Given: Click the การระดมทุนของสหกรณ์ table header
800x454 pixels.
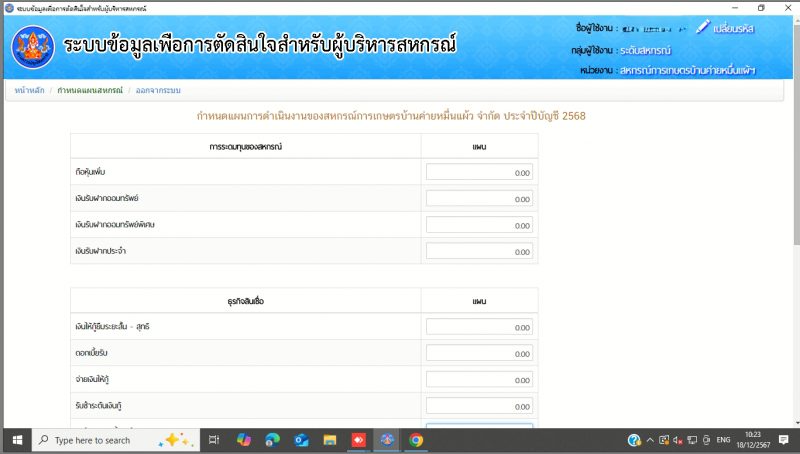Looking at the screenshot, I should [x=245, y=146].
